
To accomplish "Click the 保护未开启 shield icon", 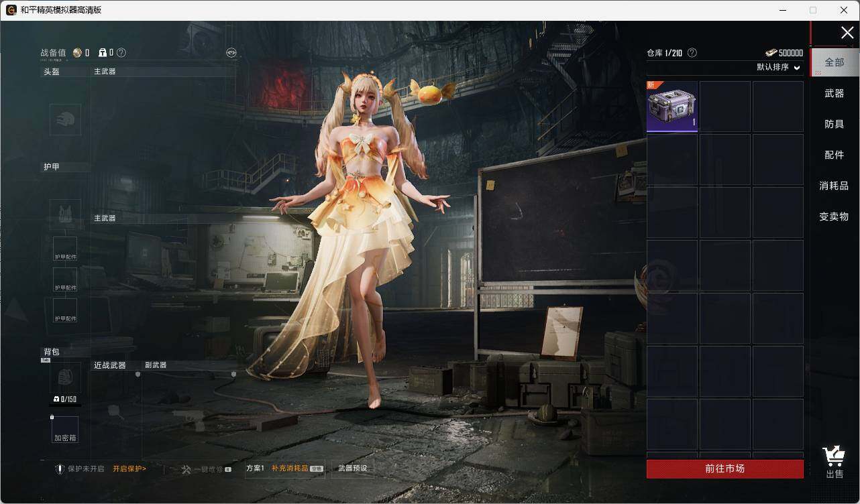I will click(60, 469).
